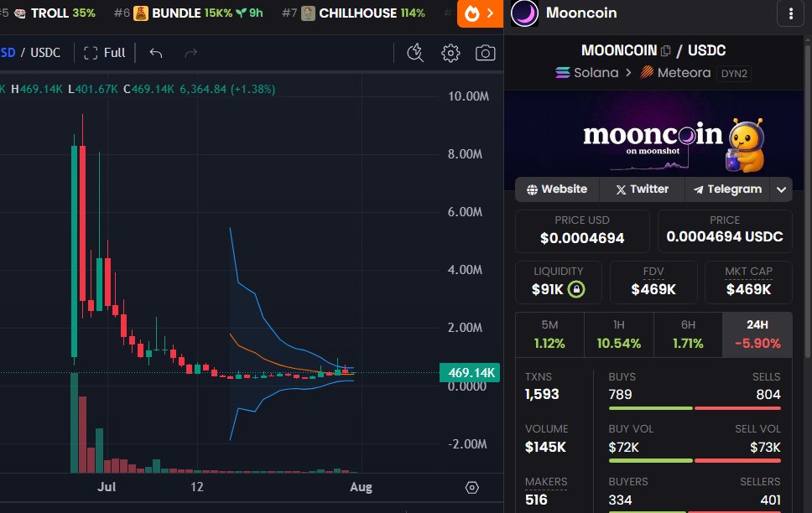Click the MKT CAP value $469K

point(748,289)
